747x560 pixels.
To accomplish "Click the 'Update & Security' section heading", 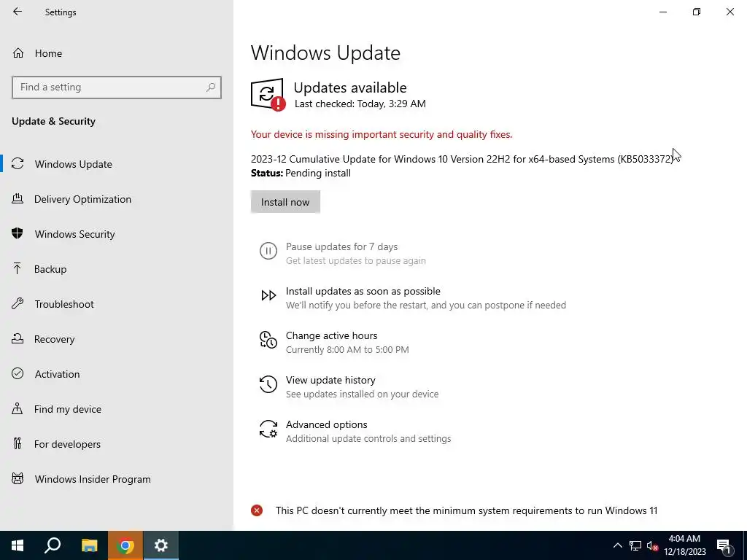I will click(x=53, y=121).
